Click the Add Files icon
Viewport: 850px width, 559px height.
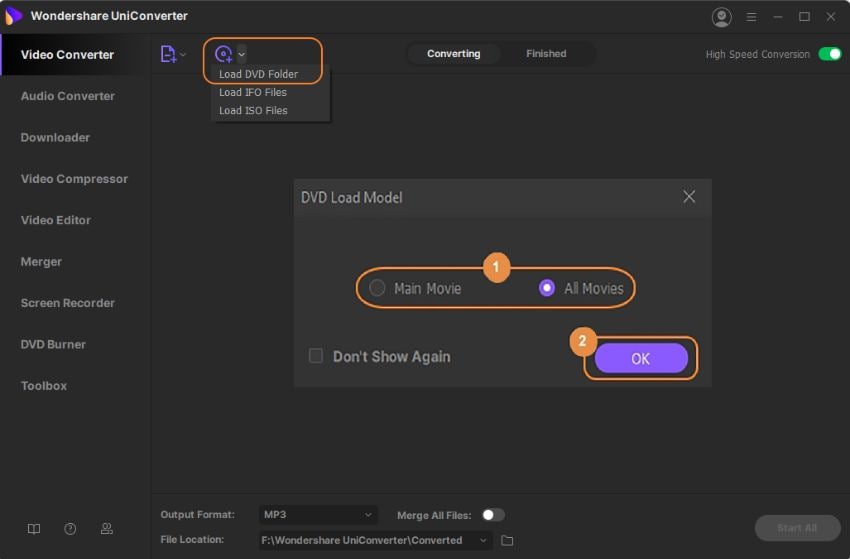coord(168,54)
